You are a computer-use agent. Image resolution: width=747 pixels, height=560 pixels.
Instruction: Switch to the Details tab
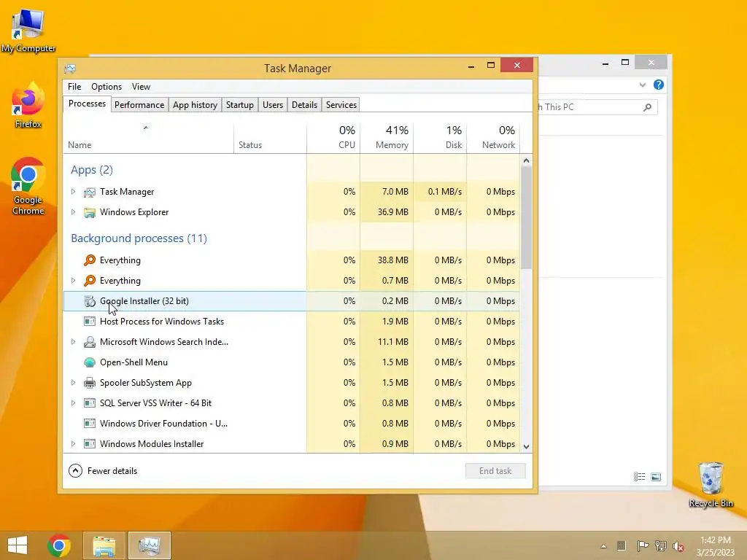click(x=304, y=105)
